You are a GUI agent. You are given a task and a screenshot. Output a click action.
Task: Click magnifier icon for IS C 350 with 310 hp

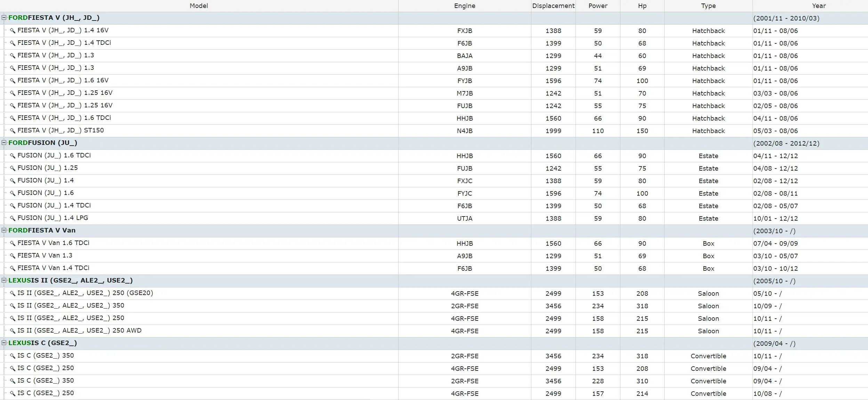click(13, 381)
